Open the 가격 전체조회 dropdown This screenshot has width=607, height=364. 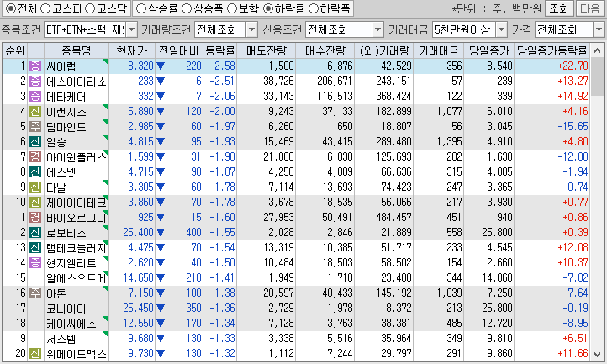599,29
